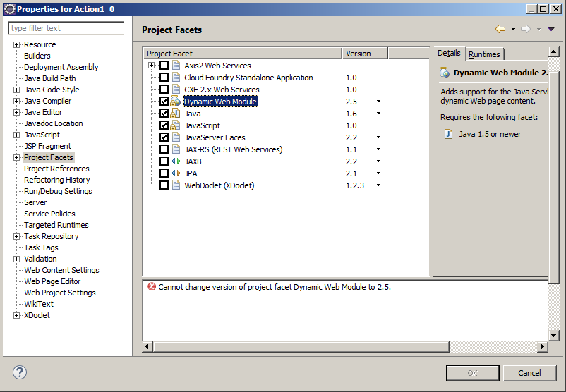Expand the Resource node in sidebar
Image resolution: width=566 pixels, height=392 pixels.
16,44
